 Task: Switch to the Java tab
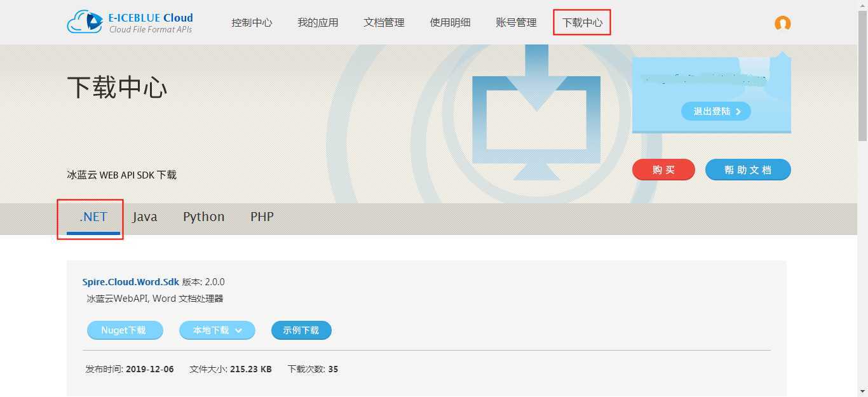pos(145,217)
